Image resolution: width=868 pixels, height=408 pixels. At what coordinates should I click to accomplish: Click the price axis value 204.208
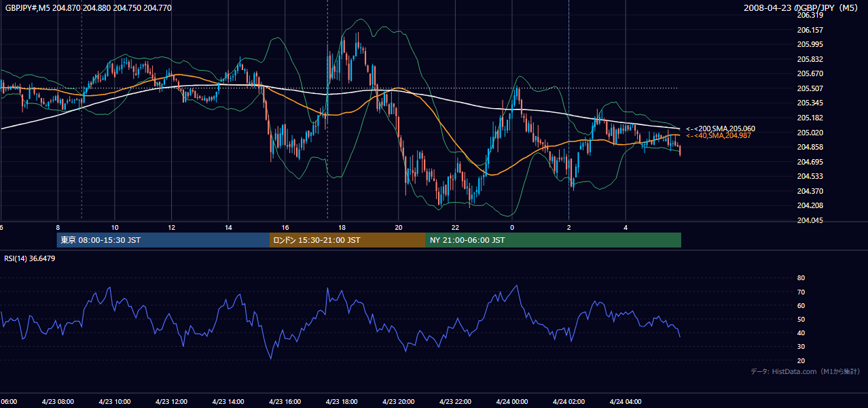810,205
